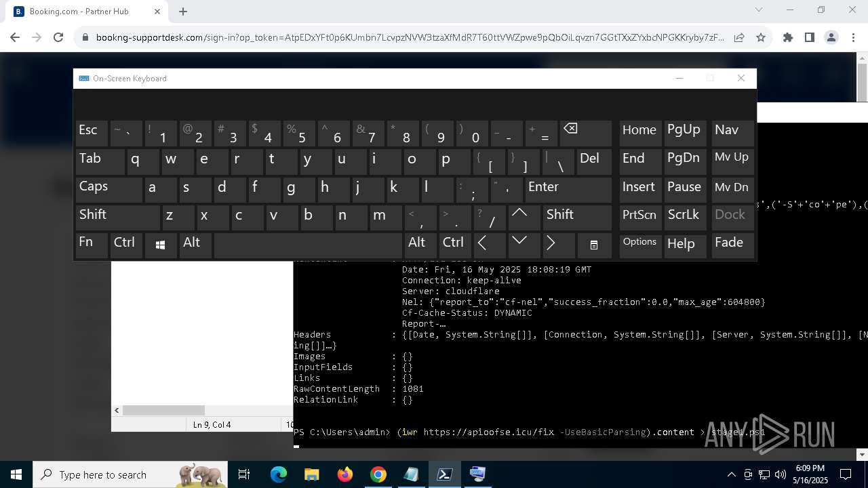The image size is (868, 488).
Task: Click the down arrow key on keyboard
Action: pos(524,245)
